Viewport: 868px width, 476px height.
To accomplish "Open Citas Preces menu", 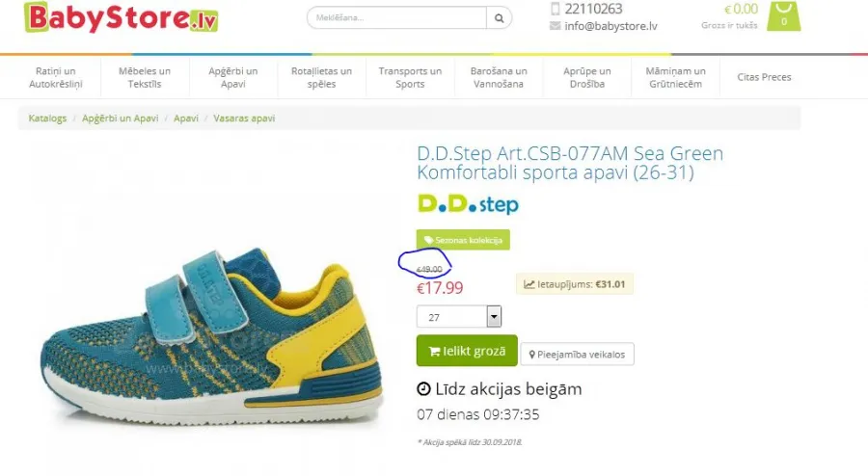I will [764, 77].
